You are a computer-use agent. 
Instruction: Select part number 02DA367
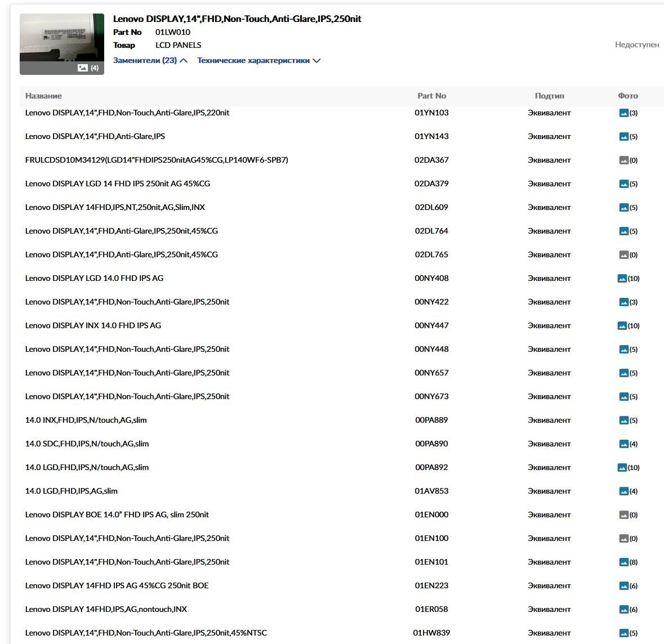tap(431, 160)
